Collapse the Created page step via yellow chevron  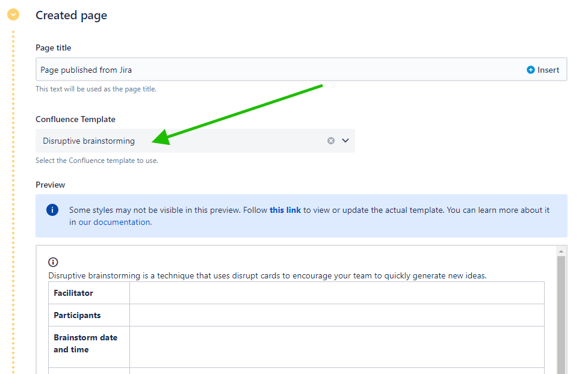[x=13, y=14]
